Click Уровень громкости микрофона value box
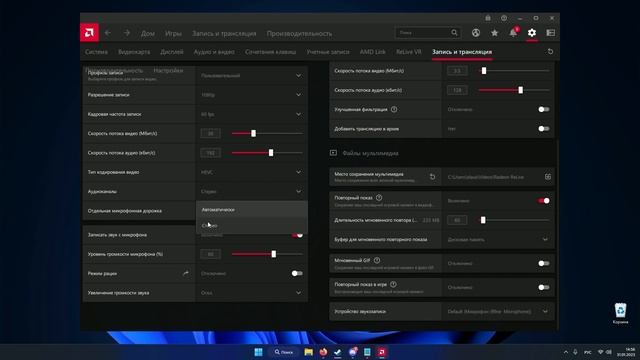This screenshot has width=640, height=360. 211,254
